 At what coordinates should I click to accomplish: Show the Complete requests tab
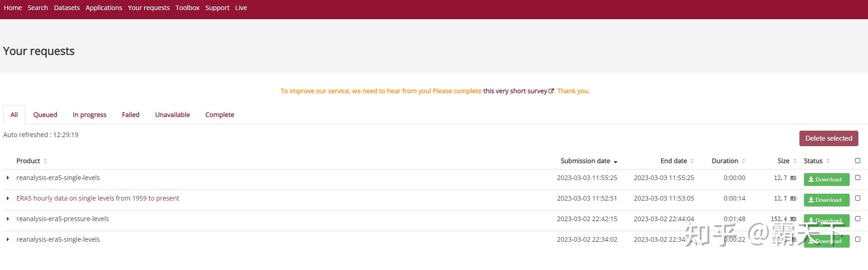pos(220,115)
